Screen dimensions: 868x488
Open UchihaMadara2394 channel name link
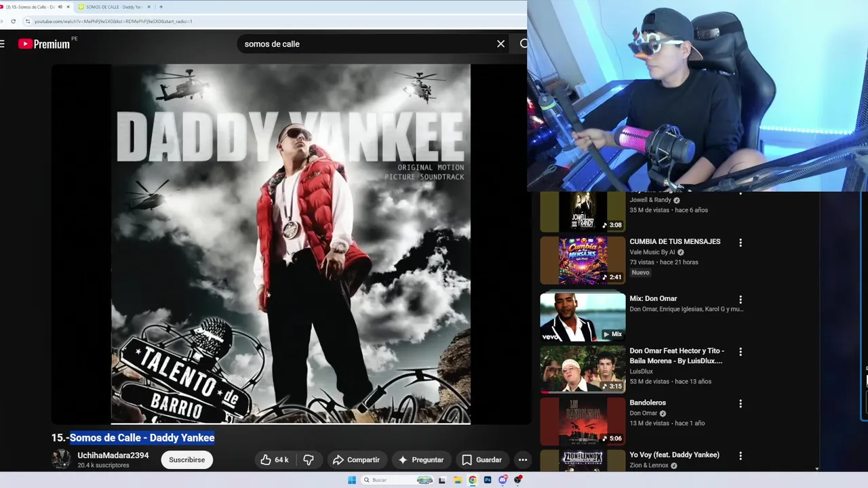click(x=113, y=455)
